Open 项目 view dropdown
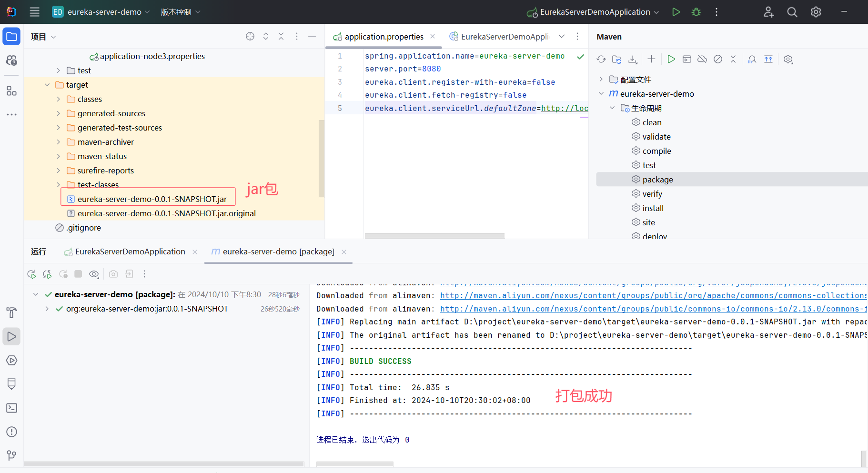 43,37
